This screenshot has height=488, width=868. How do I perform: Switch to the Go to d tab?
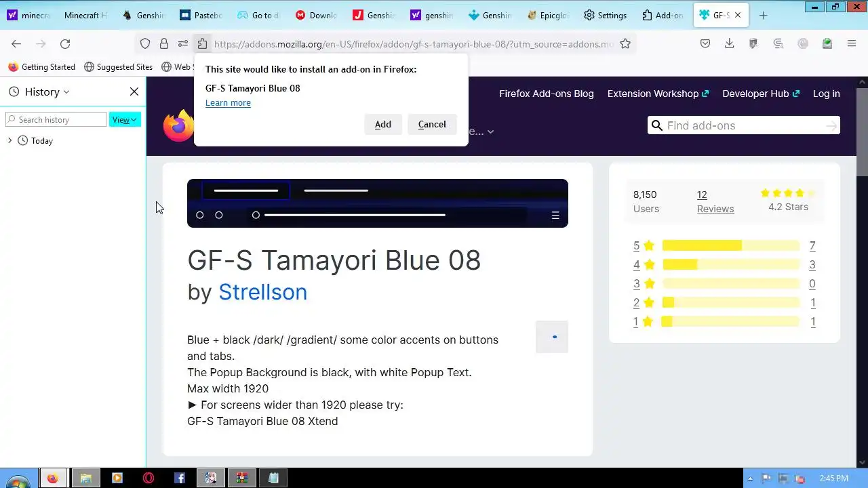click(x=258, y=15)
